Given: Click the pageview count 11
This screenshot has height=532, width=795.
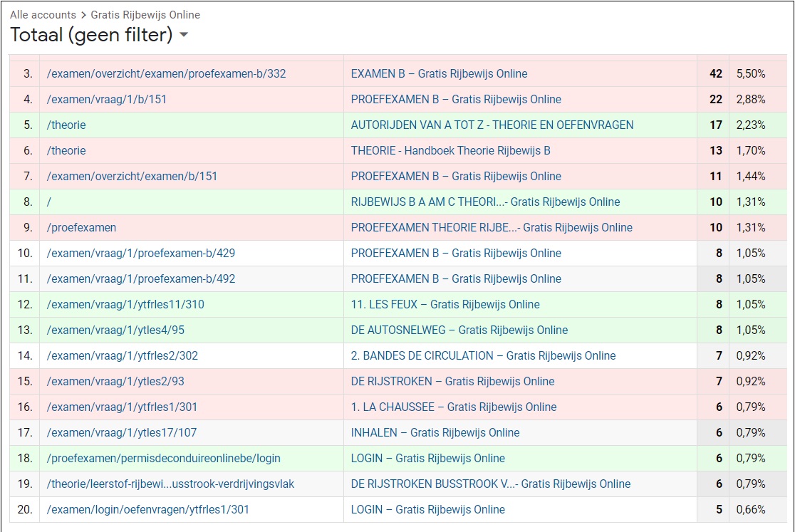Looking at the screenshot, I should [x=716, y=177].
